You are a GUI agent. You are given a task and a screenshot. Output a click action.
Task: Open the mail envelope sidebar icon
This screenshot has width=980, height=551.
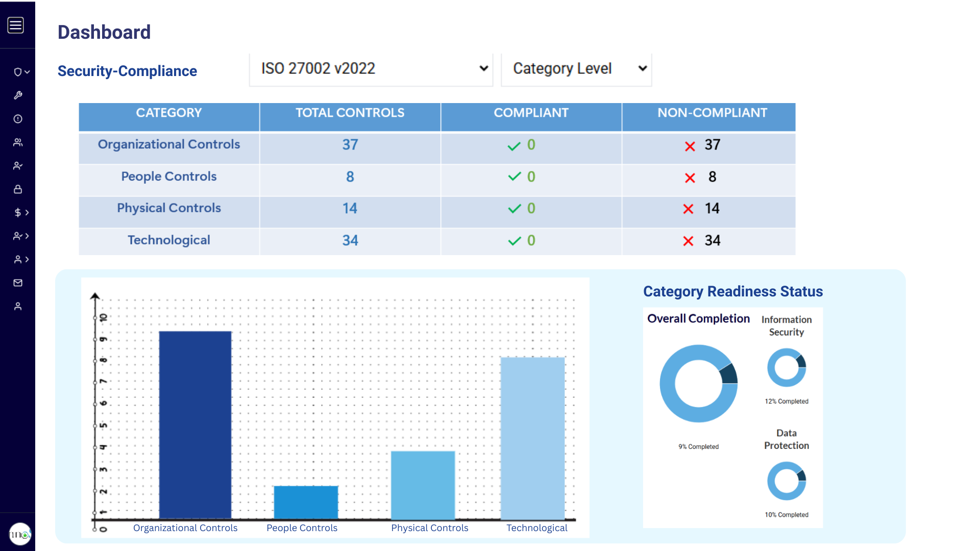point(18,283)
